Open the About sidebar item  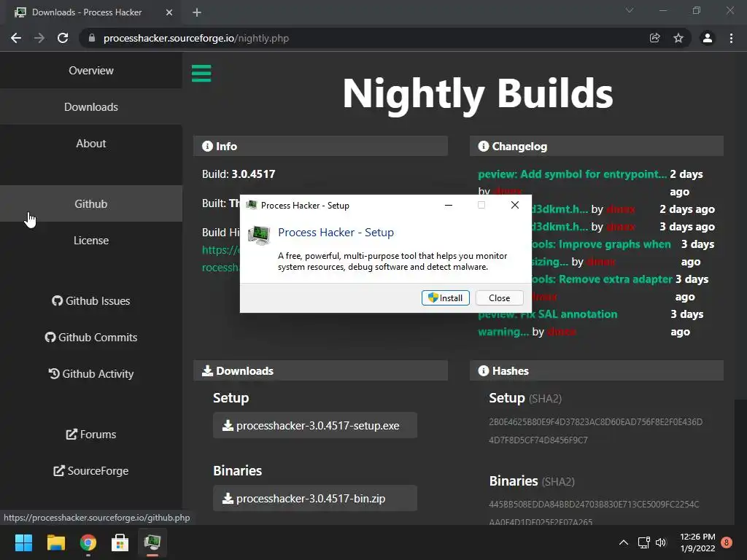click(x=91, y=144)
